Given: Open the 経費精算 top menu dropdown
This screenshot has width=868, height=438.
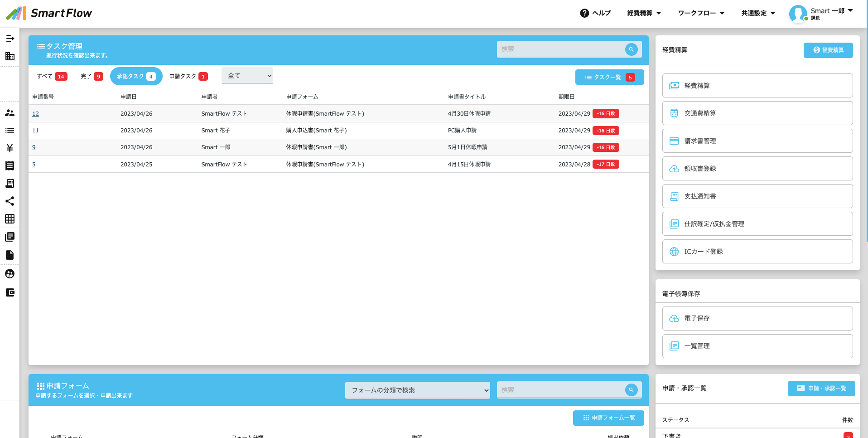Looking at the screenshot, I should click(644, 13).
